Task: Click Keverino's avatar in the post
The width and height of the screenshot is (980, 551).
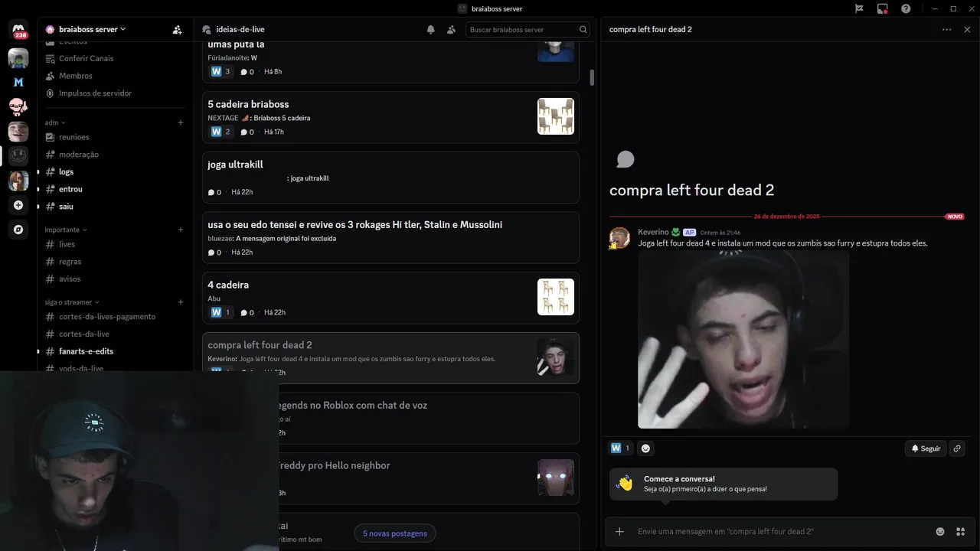Action: [x=619, y=238]
